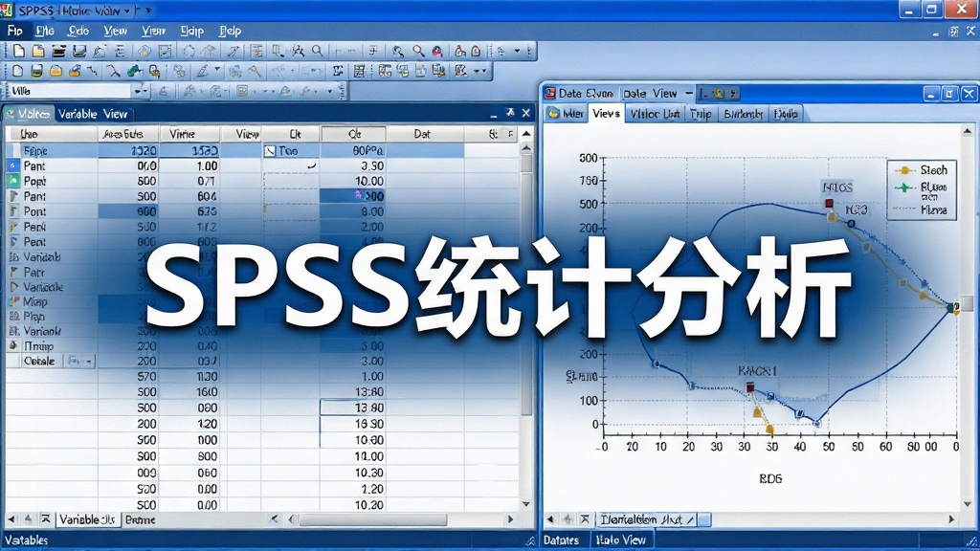Click the app icon beside Data Eivon title
This screenshot has width=980, height=551.
pyautogui.click(x=550, y=93)
